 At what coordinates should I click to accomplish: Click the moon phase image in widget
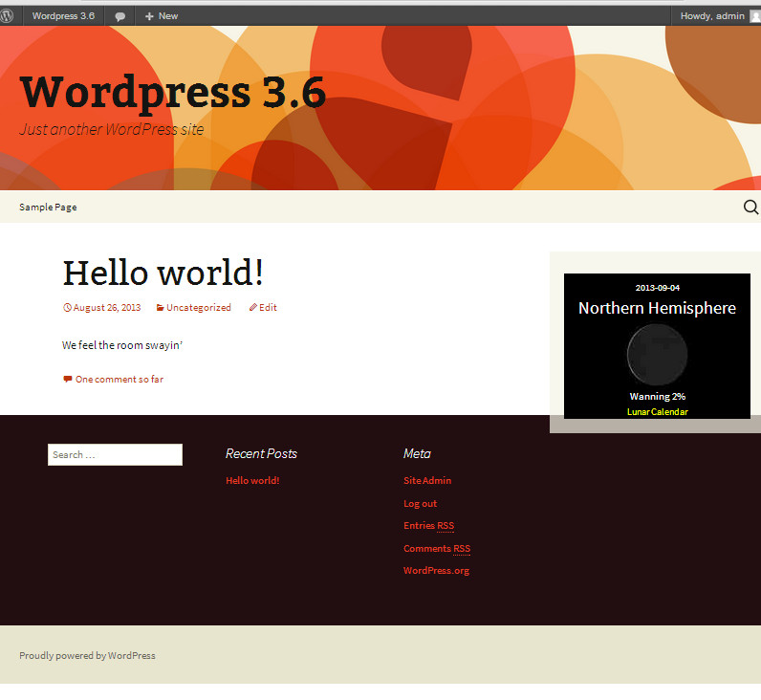[657, 355]
